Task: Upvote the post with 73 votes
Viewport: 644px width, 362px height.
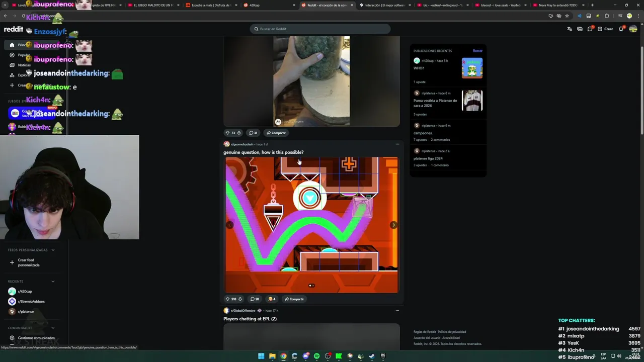Action: coord(227,133)
